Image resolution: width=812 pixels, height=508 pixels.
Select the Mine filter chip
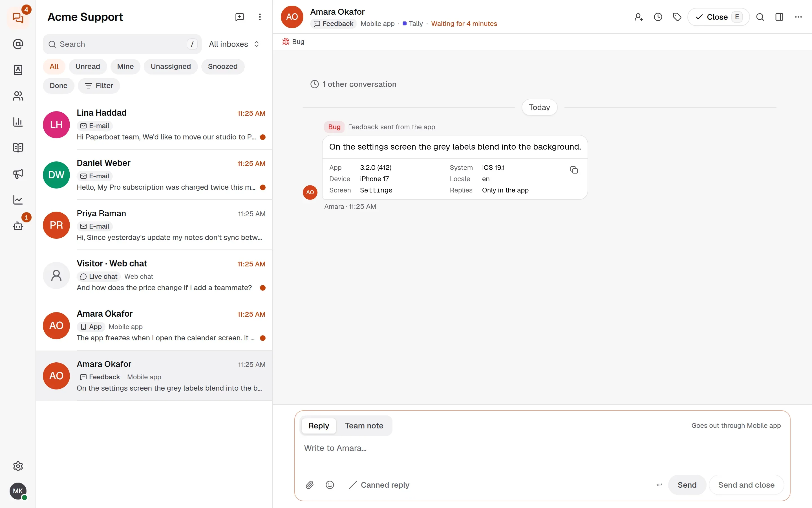point(125,66)
